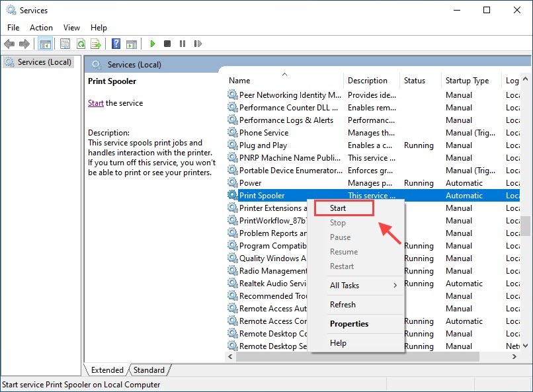
Task: Choose Start in the context menu
Action: tap(338, 208)
